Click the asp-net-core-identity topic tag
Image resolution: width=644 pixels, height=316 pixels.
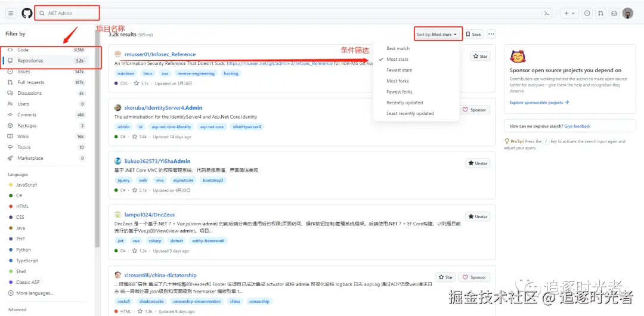click(x=171, y=126)
